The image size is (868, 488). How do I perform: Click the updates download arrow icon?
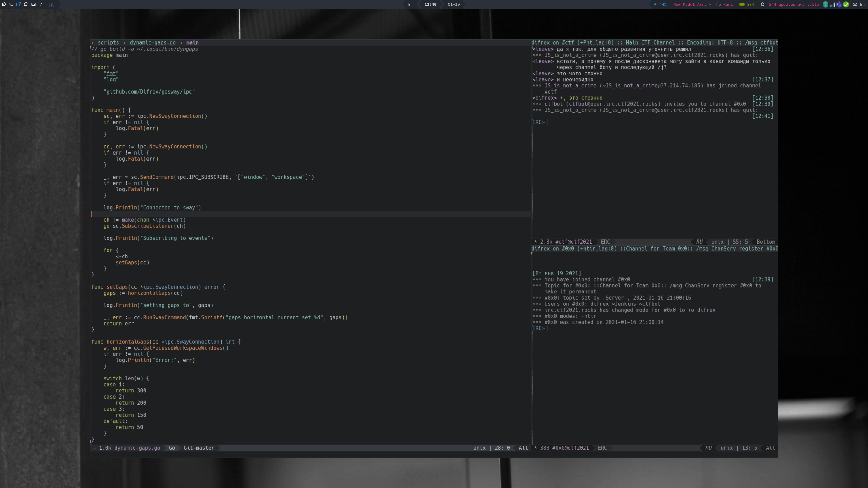point(762,4)
